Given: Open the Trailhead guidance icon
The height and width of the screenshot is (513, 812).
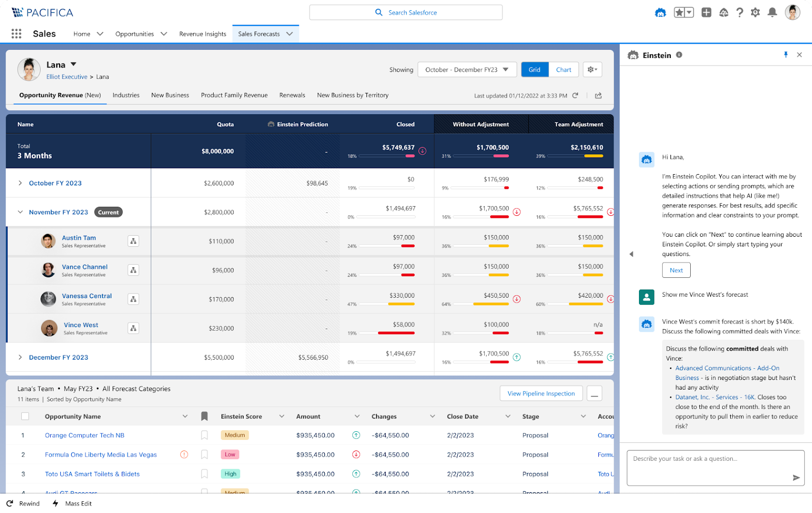Looking at the screenshot, I should tap(724, 13).
